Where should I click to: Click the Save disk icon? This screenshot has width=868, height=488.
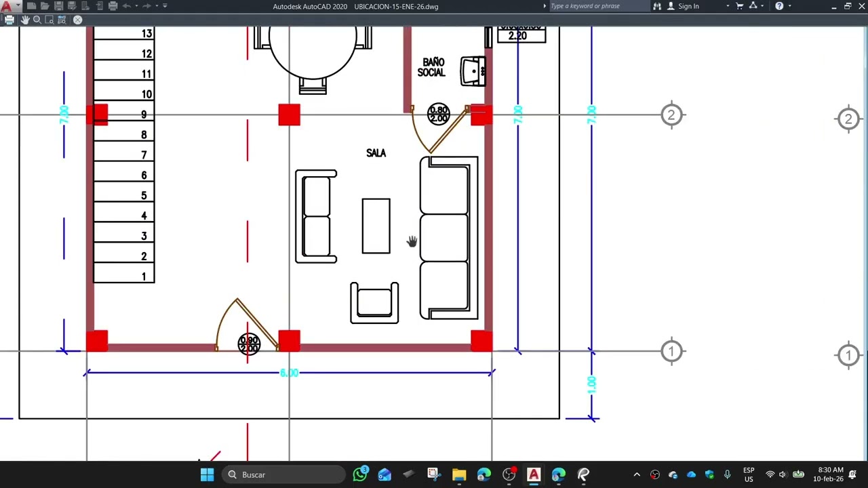(x=58, y=6)
